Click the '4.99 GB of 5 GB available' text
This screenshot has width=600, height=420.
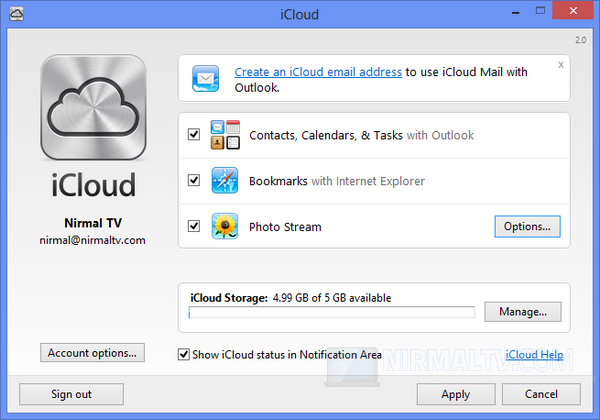[332, 298]
